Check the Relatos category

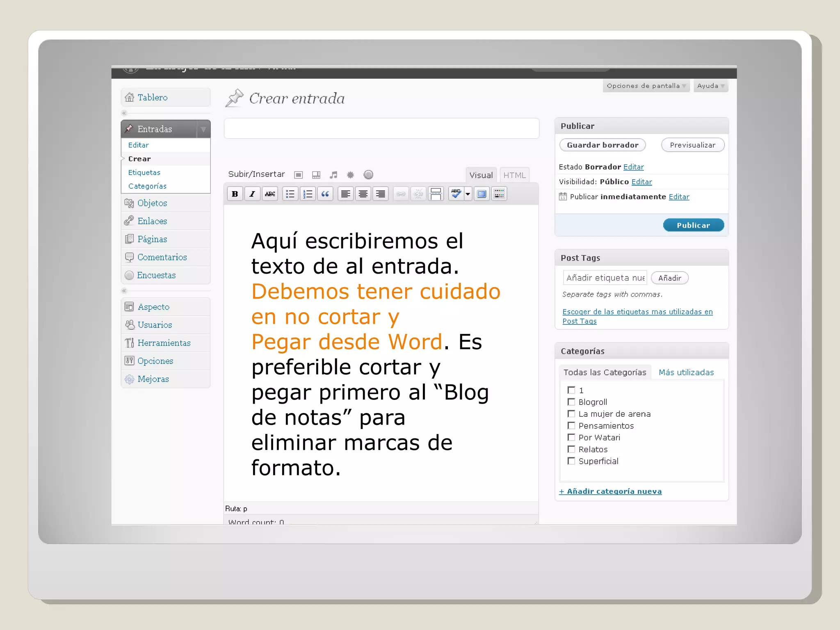pyautogui.click(x=571, y=449)
